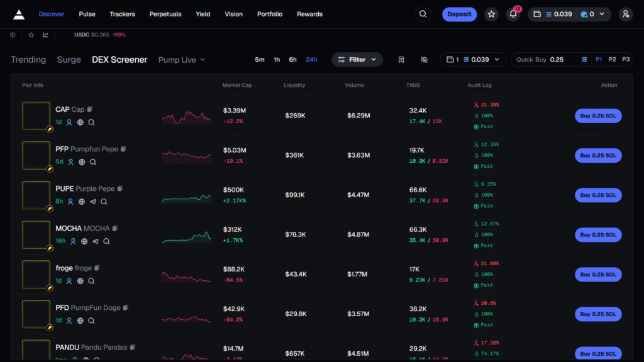Open the website globe for PFP

(x=82, y=162)
